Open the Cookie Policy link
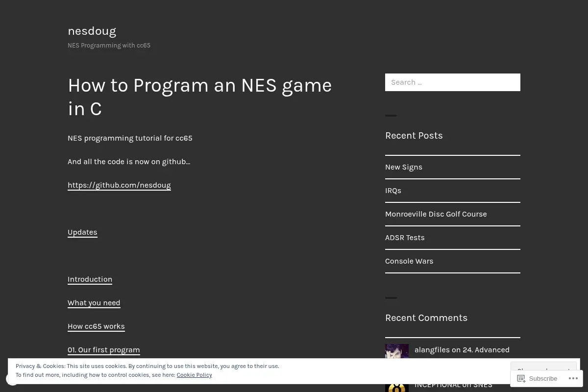The height and width of the screenshot is (392, 588). (195, 375)
